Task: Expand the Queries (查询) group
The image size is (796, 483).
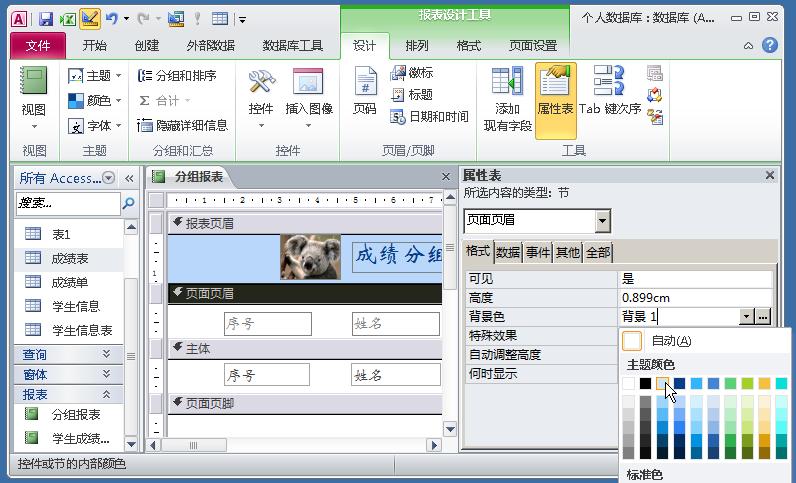Action: [x=69, y=355]
